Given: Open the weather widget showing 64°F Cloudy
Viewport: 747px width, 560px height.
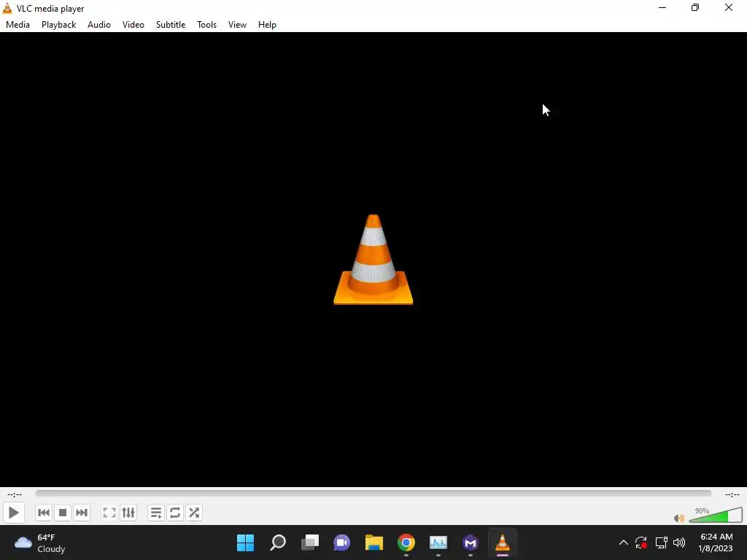Looking at the screenshot, I should (x=40, y=542).
